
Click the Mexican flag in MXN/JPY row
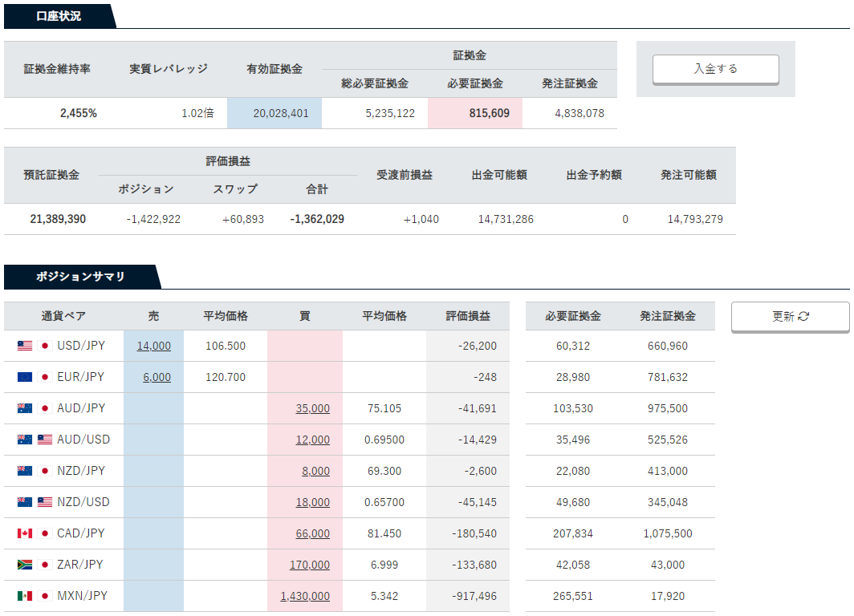[x=25, y=596]
